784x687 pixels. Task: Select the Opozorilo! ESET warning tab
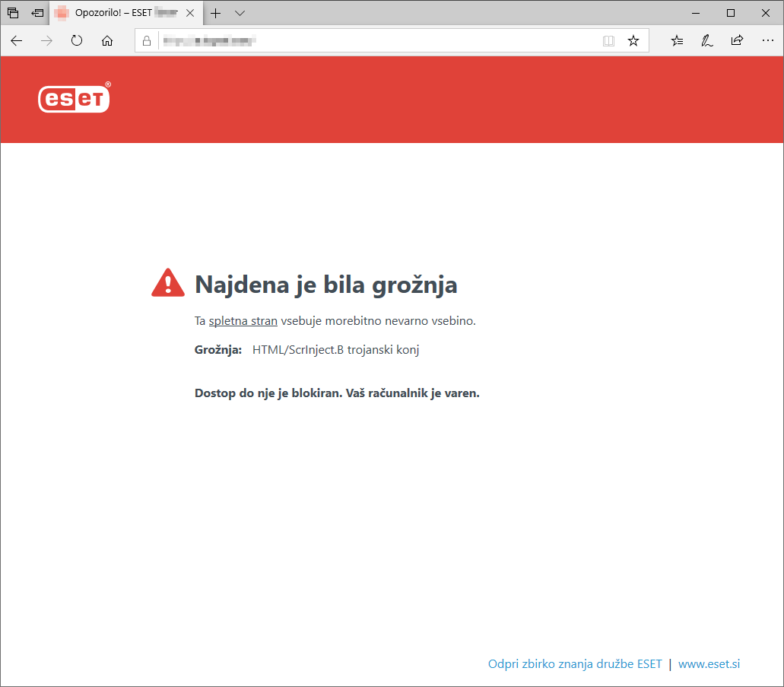pyautogui.click(x=122, y=13)
